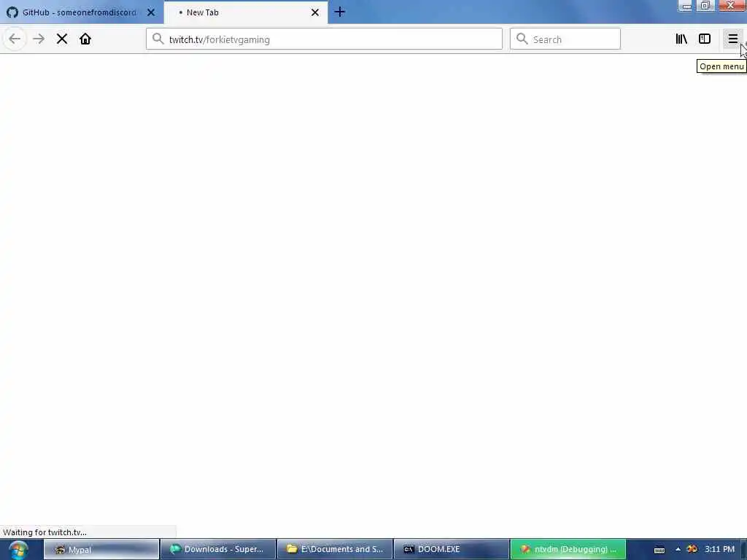Show hidden system tray icons
Image resolution: width=747 pixels, height=560 pixels.
tap(678, 549)
